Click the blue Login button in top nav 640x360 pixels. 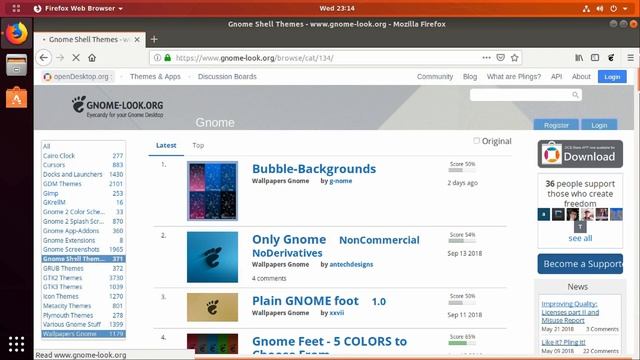[612, 77]
